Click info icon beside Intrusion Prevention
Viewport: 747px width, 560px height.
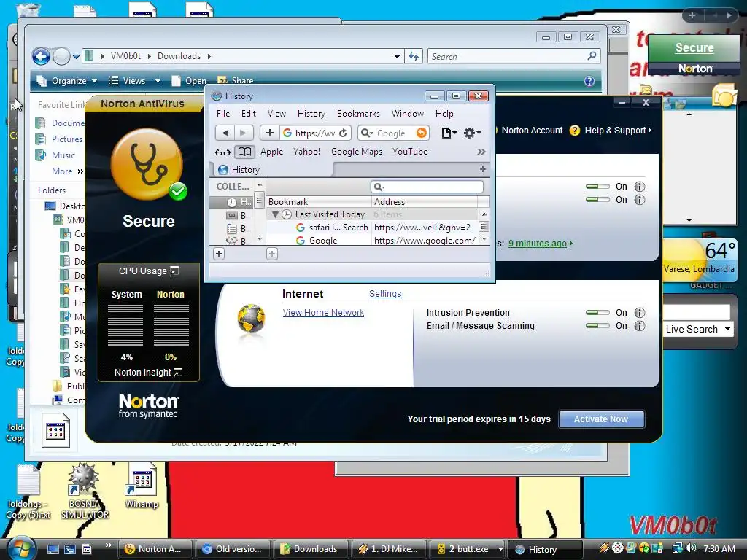(x=639, y=313)
